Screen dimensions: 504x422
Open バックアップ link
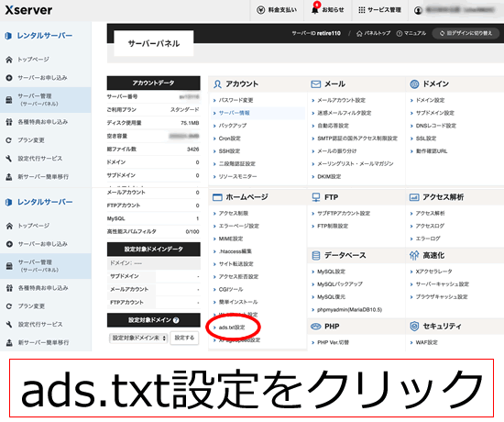(x=233, y=126)
